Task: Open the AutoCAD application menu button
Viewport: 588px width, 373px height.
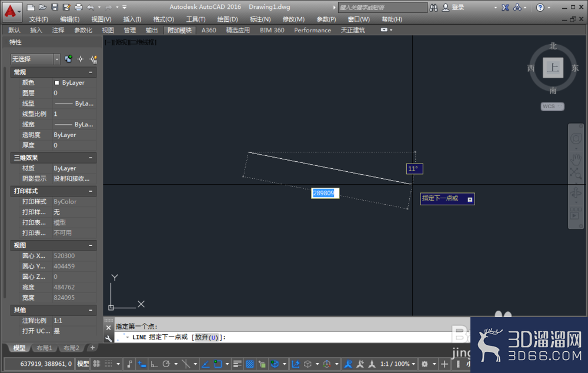Action: tap(11, 11)
